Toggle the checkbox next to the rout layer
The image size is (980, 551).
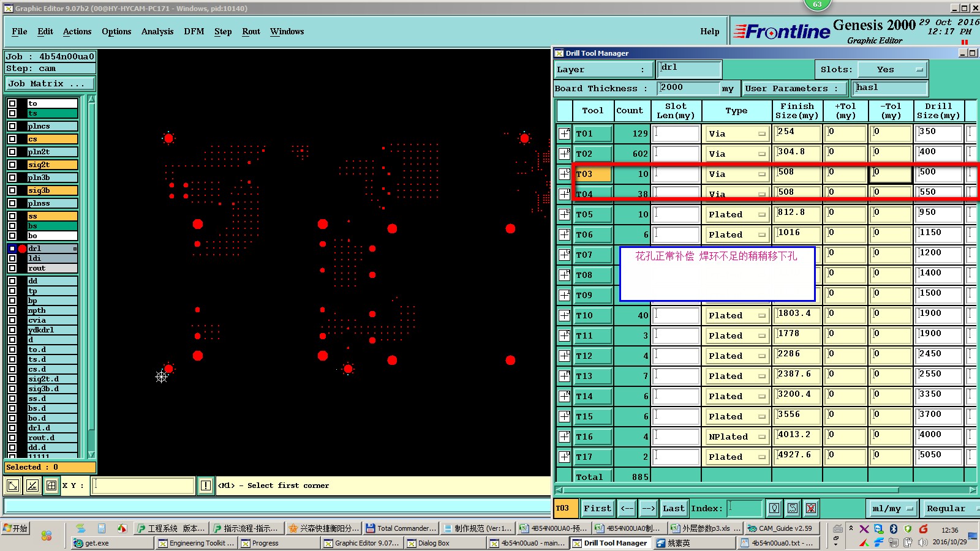pos(12,268)
